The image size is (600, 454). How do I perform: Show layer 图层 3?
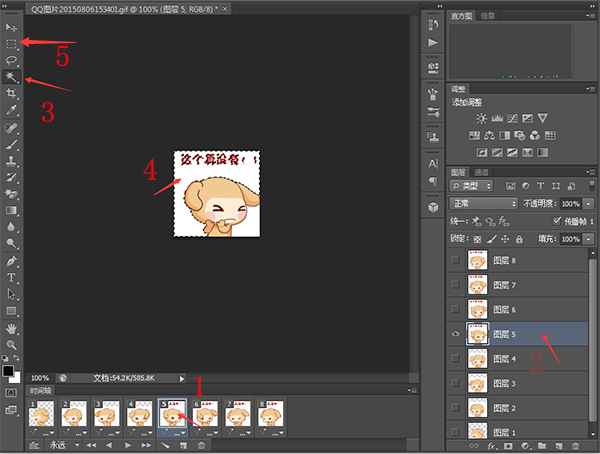coord(455,383)
